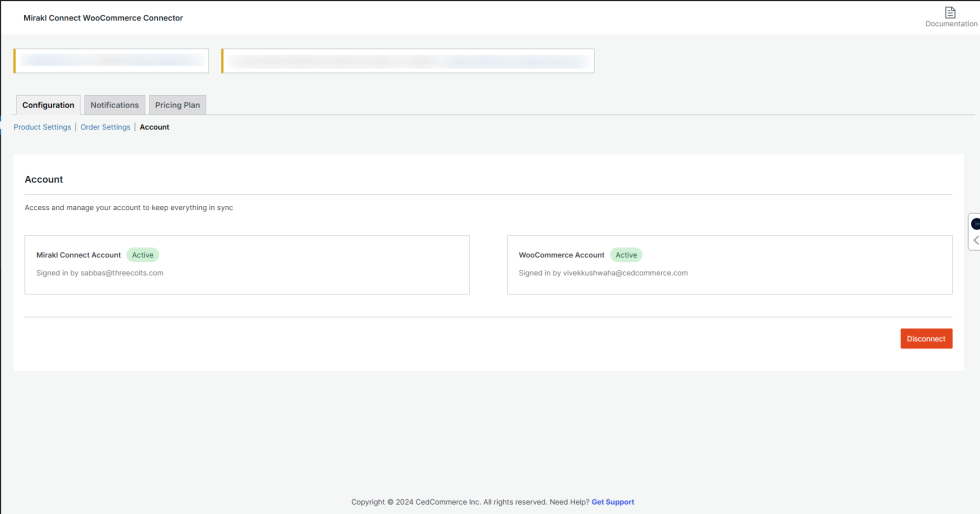This screenshot has height=514, width=980.
Task: Click the second wider blurred notice banner
Action: point(408,61)
